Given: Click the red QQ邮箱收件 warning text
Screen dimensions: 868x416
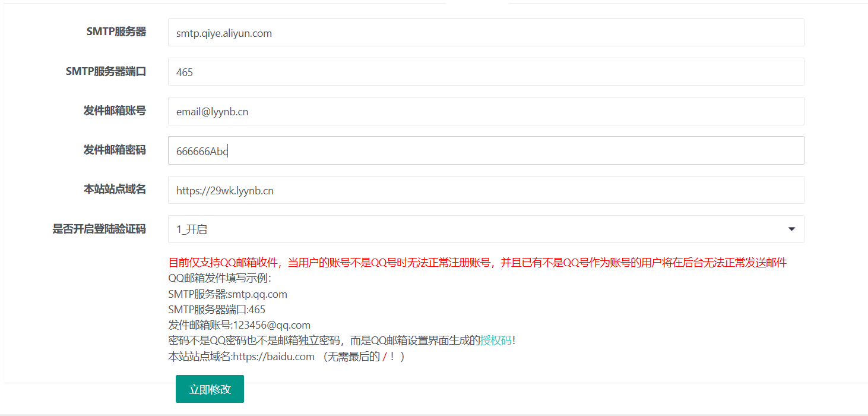Looking at the screenshot, I should coord(477,263).
